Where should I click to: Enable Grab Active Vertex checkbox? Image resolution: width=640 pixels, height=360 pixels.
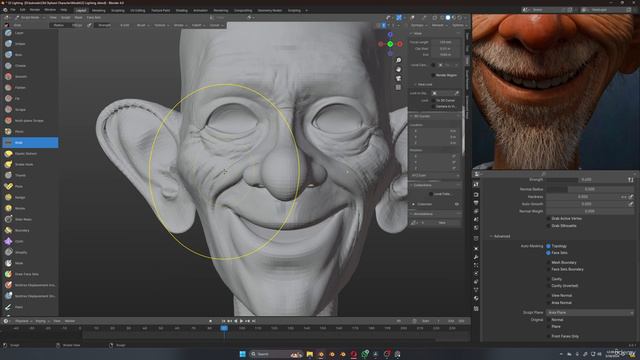tap(549, 219)
